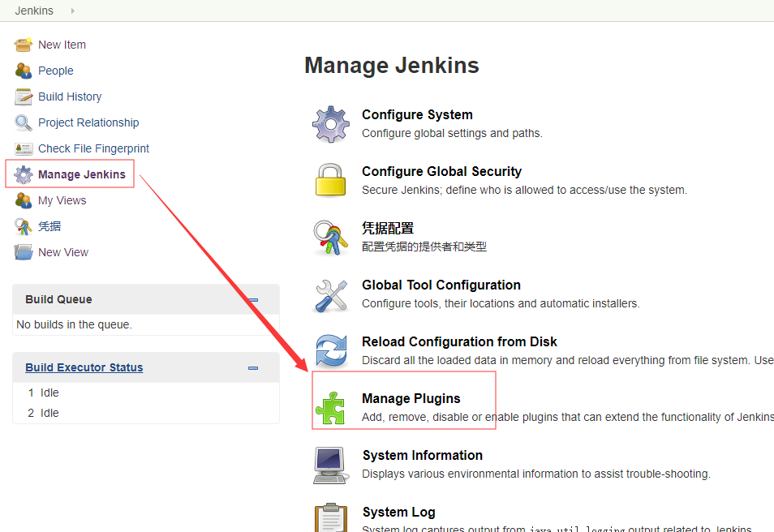The width and height of the screenshot is (774, 532).
Task: Open System Log title
Action: pos(399,513)
